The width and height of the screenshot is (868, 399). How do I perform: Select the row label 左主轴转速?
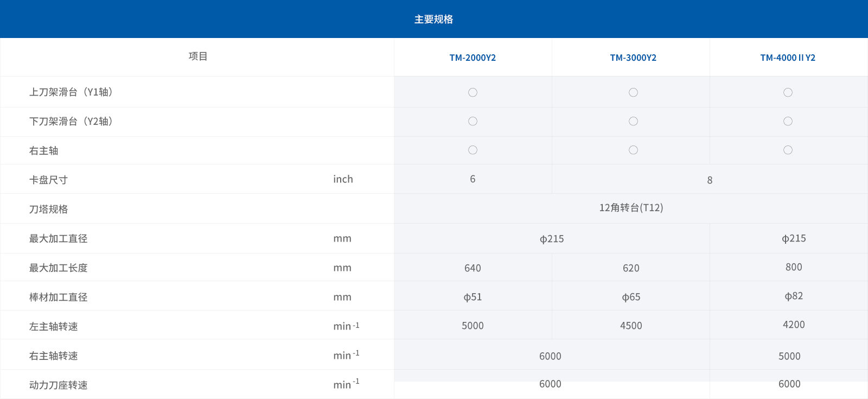pyautogui.click(x=53, y=326)
